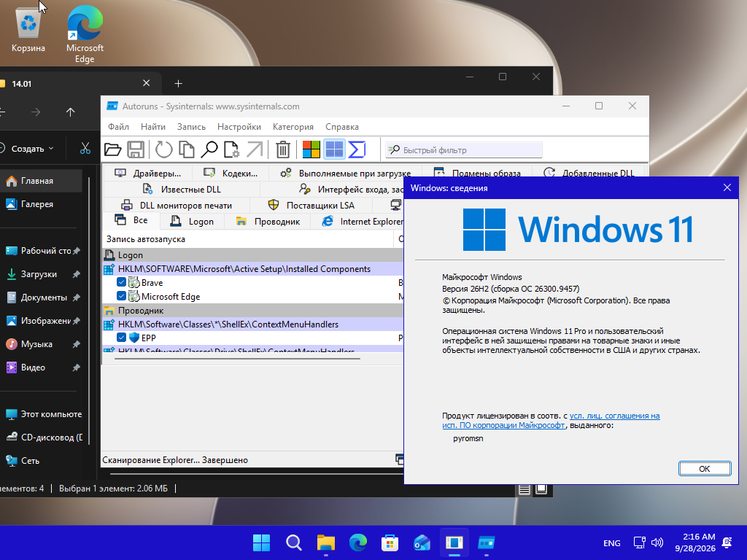Image resolution: width=747 pixels, height=560 pixels.
Task: Open the Кодеки tab
Action: (231, 174)
